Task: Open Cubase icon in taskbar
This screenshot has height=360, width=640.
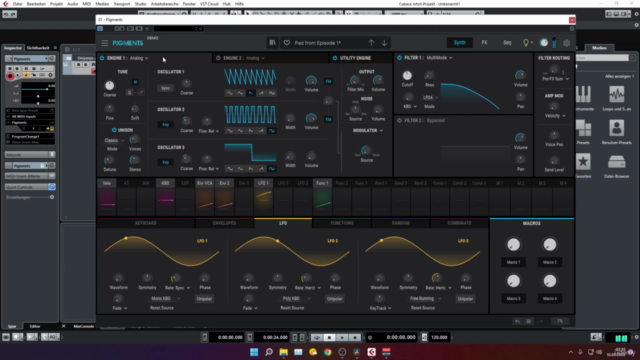Action: [x=371, y=352]
